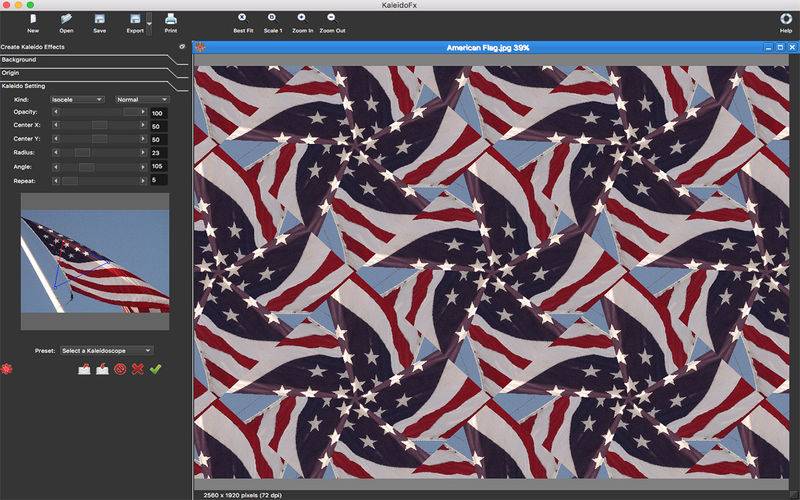This screenshot has width=800, height=500.
Task: Increase Repeat with right arrow
Action: [x=143, y=181]
